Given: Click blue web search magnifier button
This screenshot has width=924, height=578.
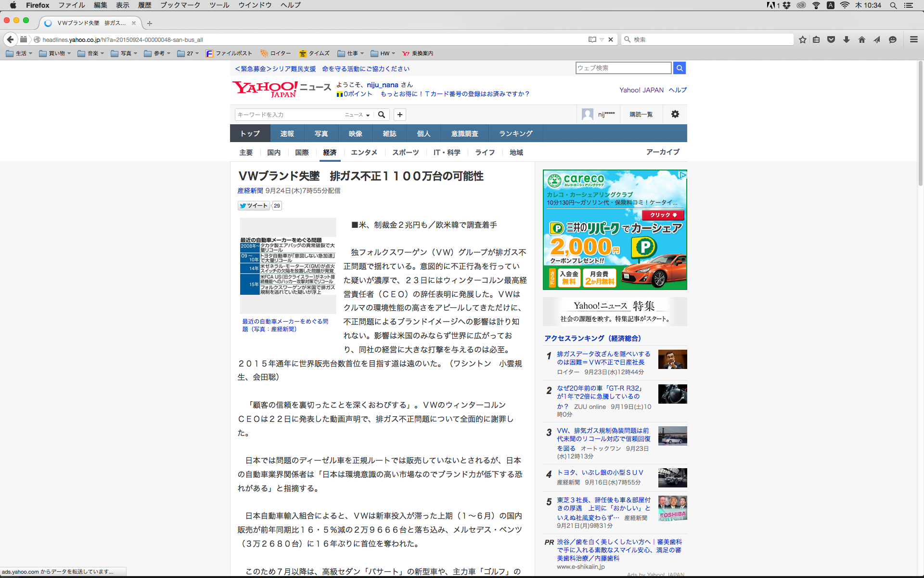Looking at the screenshot, I should click(680, 68).
